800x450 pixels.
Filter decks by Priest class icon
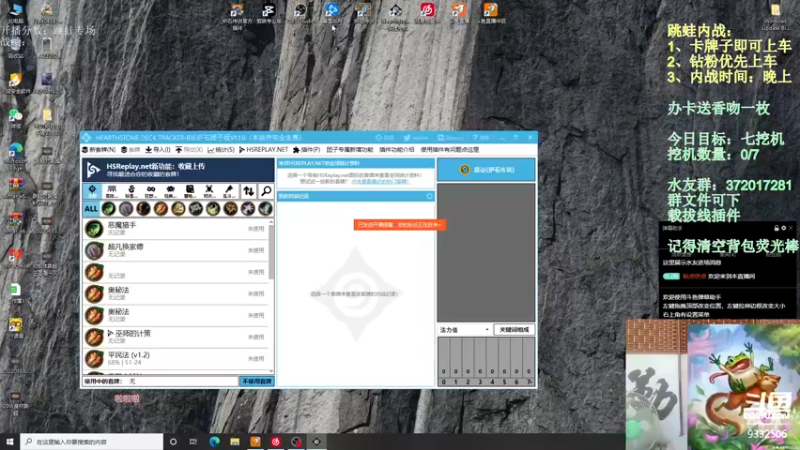click(195, 209)
